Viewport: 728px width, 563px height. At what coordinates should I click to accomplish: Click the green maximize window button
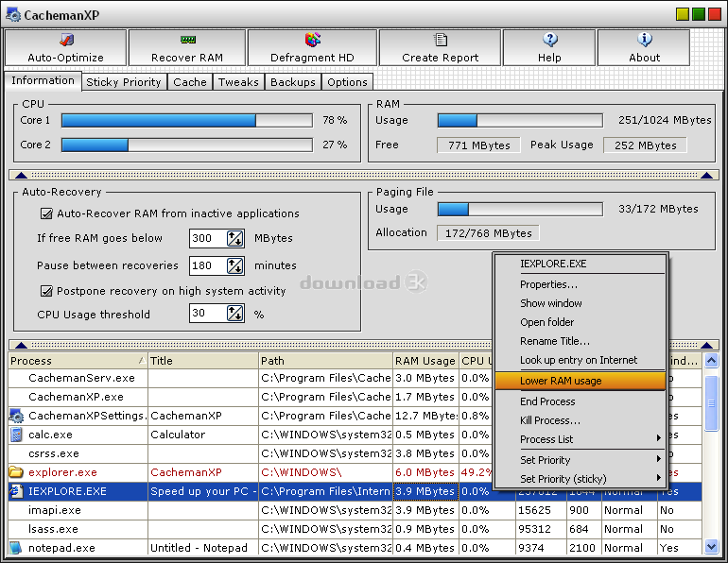coord(699,14)
